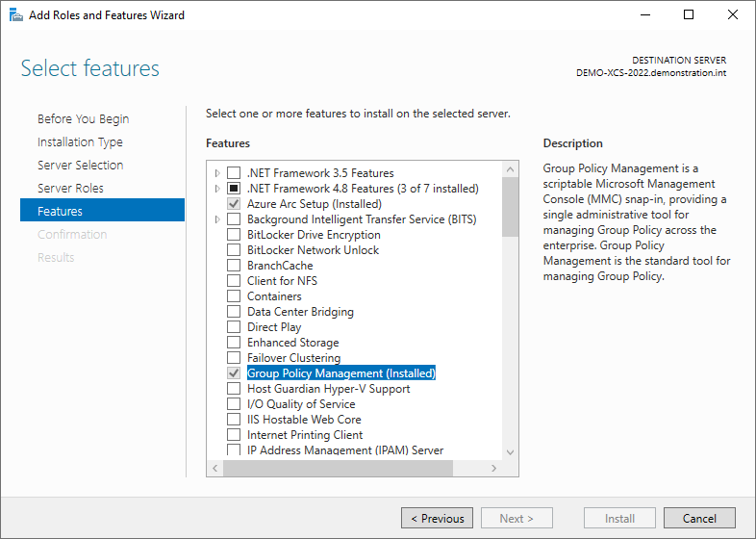Screen dimensions: 756x539
Task: Check the BitLocker Drive Encryption box
Action: [234, 235]
